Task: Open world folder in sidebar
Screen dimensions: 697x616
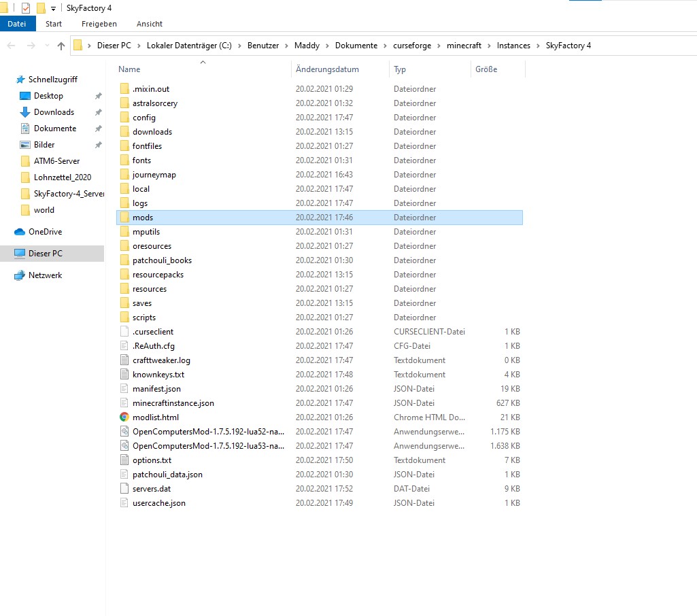Action: [x=44, y=210]
